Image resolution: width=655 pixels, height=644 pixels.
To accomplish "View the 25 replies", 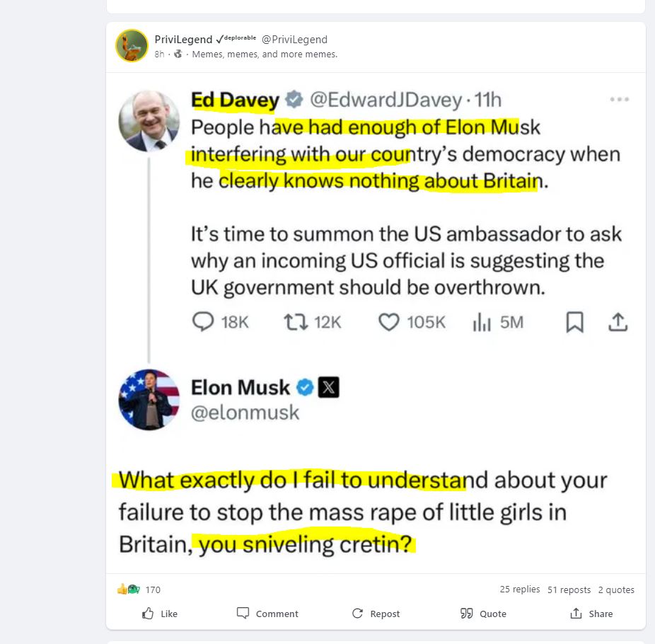I will tap(519, 590).
